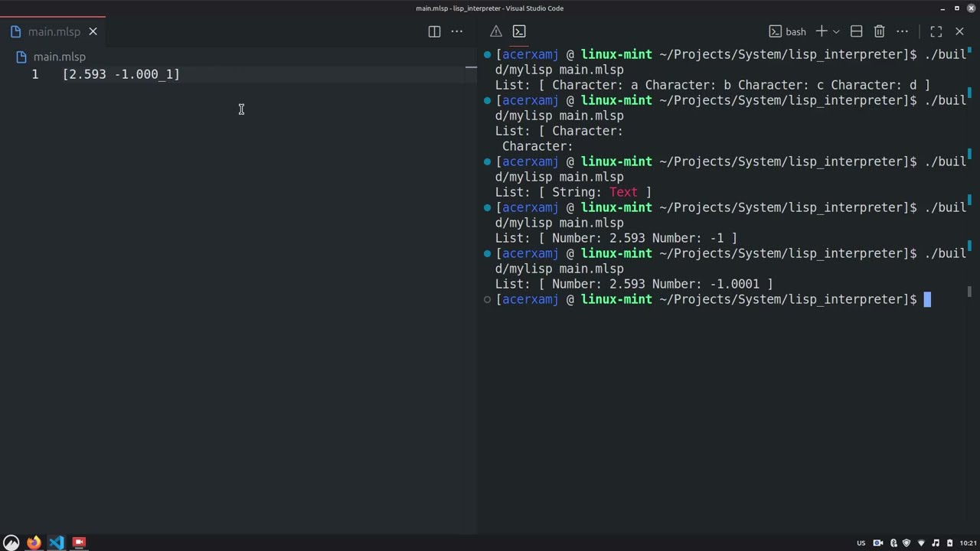
Task: Select the main.mlsp editor tab
Action: click(x=53, y=31)
